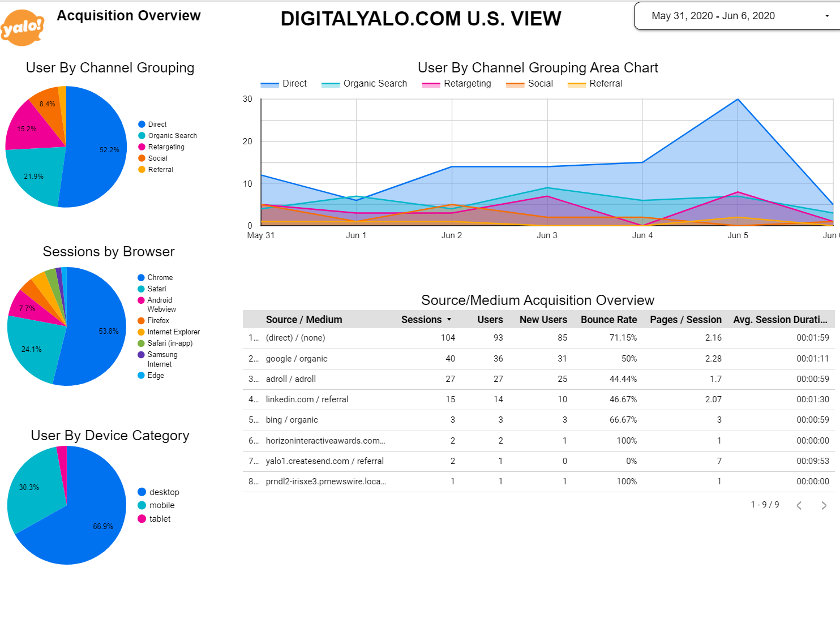Screen dimensions: 840x632
Task: Click the 52.2% Direct pie slice
Action: (x=96, y=147)
